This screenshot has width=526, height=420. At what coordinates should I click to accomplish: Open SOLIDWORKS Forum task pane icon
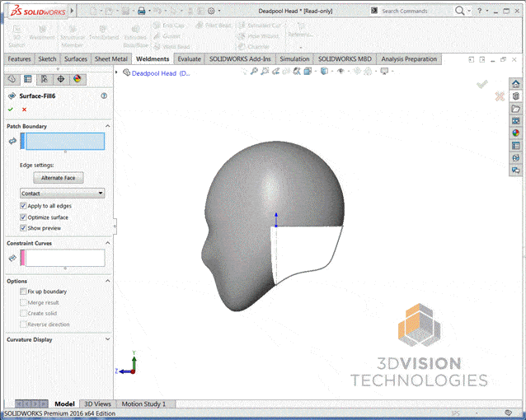coord(515,170)
